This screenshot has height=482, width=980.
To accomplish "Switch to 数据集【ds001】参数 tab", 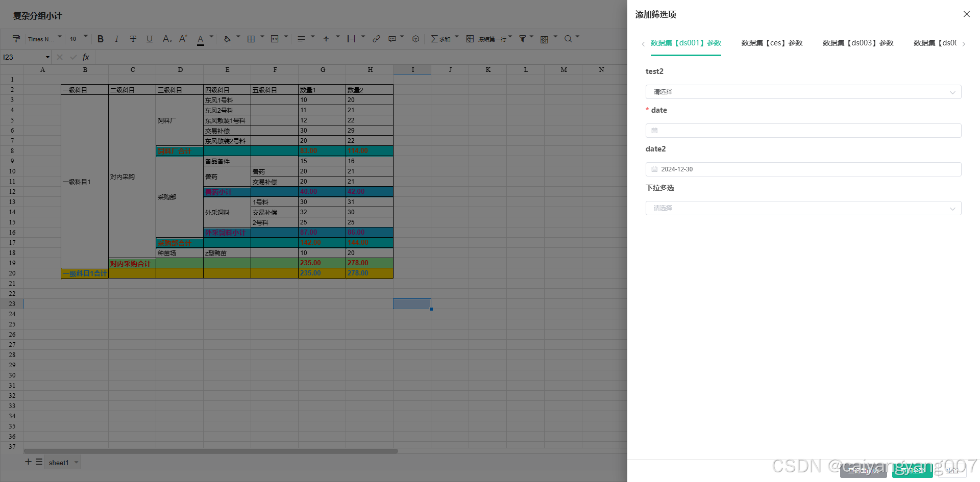I will [685, 43].
